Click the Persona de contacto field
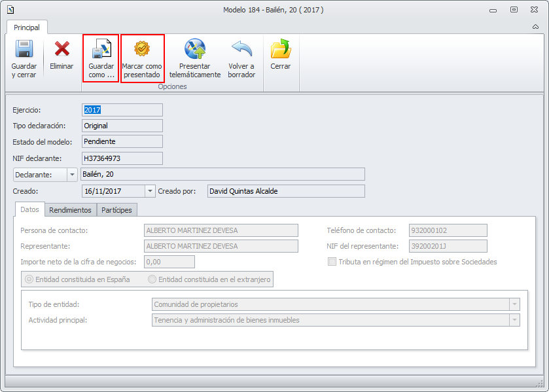 pos(221,230)
